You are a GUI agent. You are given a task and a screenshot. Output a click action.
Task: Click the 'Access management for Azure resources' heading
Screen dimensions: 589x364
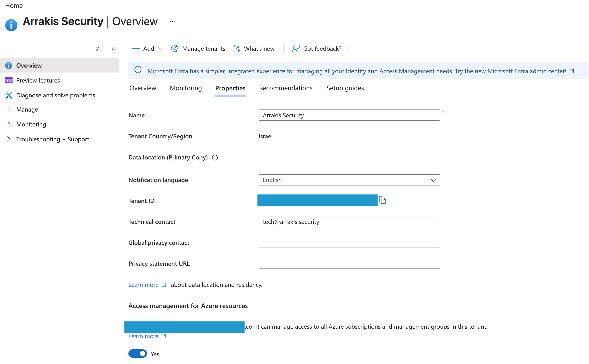(188, 306)
